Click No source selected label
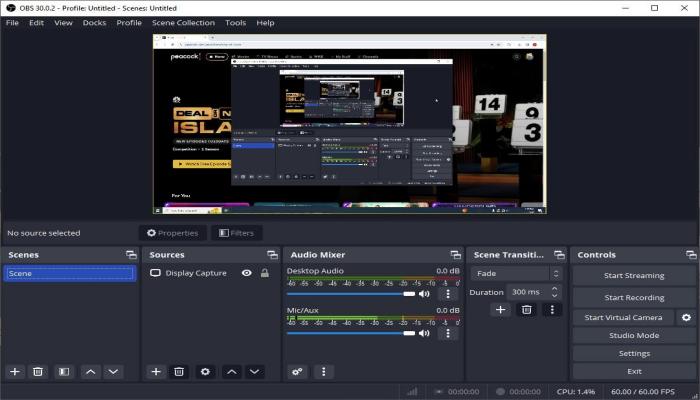 pos(44,233)
